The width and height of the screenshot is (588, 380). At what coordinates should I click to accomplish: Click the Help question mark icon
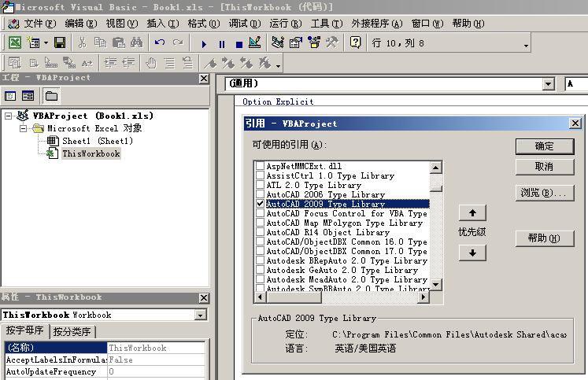pyautogui.click(x=355, y=42)
